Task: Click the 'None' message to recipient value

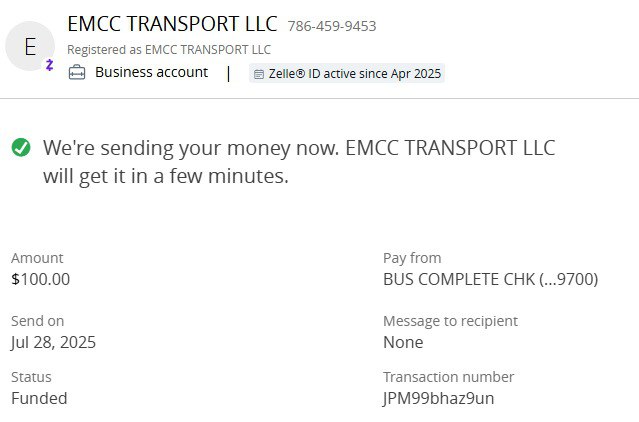Action: pos(403,342)
